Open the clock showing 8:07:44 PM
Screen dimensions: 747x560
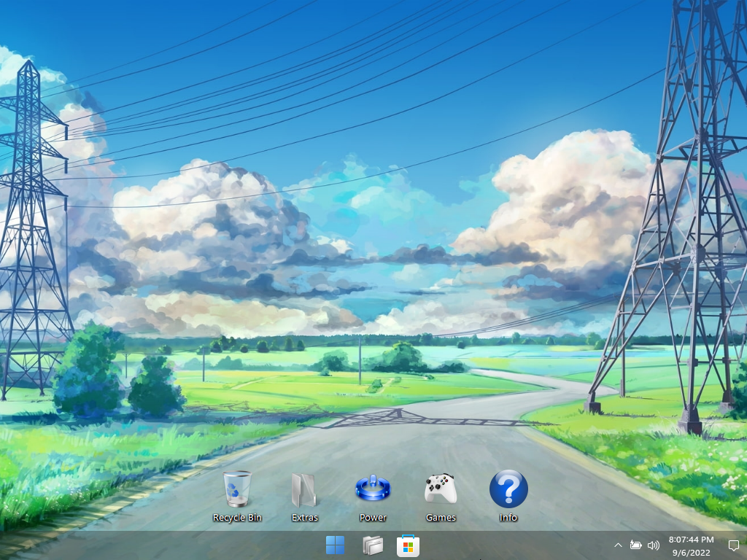click(691, 540)
